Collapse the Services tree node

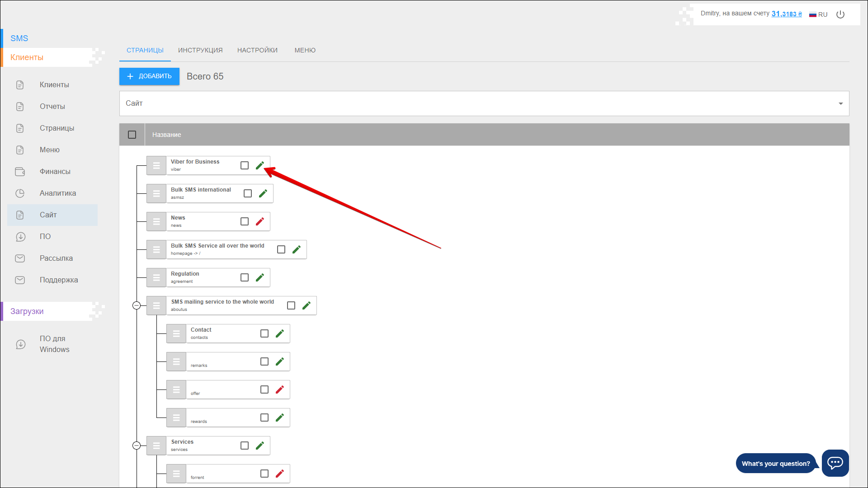click(x=137, y=446)
